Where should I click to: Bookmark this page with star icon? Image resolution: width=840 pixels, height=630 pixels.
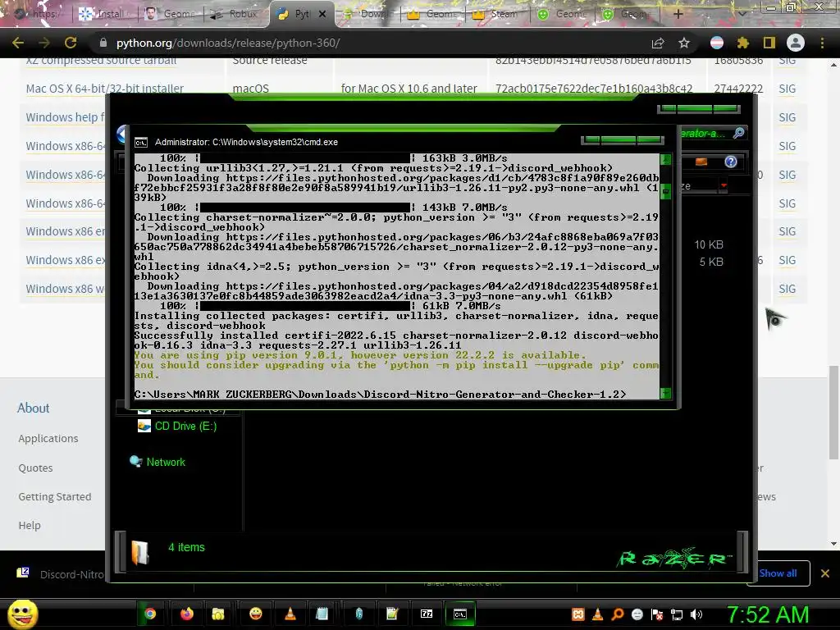tap(684, 43)
